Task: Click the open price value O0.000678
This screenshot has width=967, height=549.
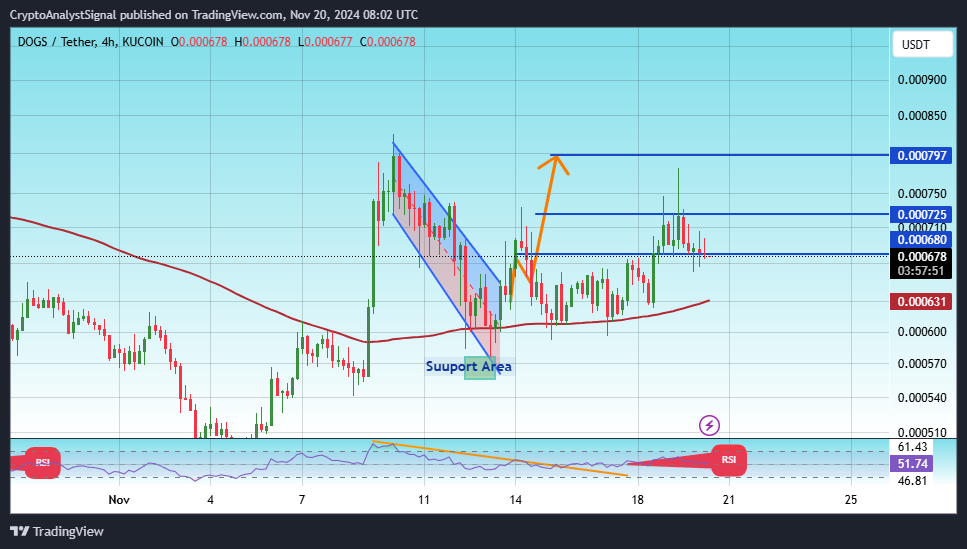Action: 199,42
